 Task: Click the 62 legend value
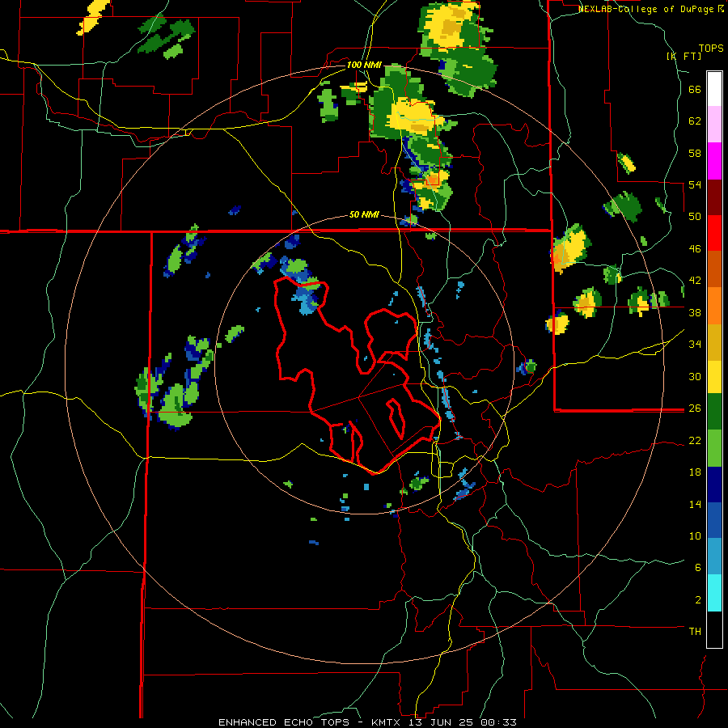pos(695,121)
